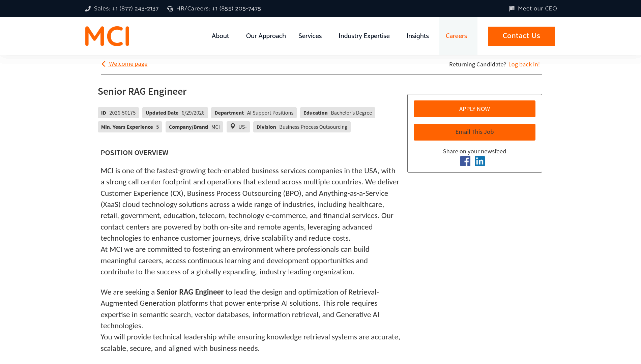Share the job on Facebook

465,161
